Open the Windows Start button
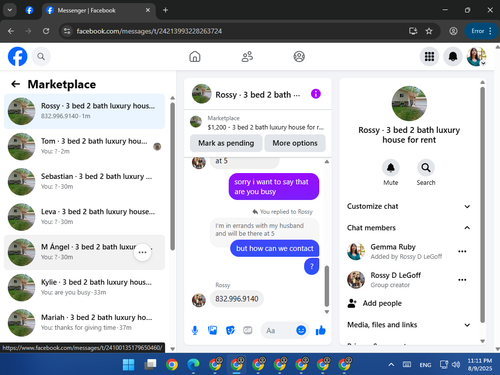500x375 pixels. pos(128,364)
